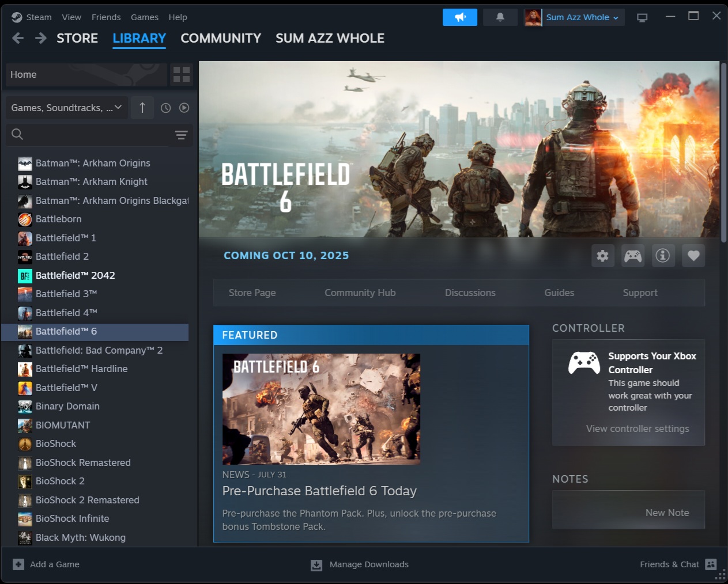Click the New Note button
Screen dimensions: 728x584
click(667, 513)
